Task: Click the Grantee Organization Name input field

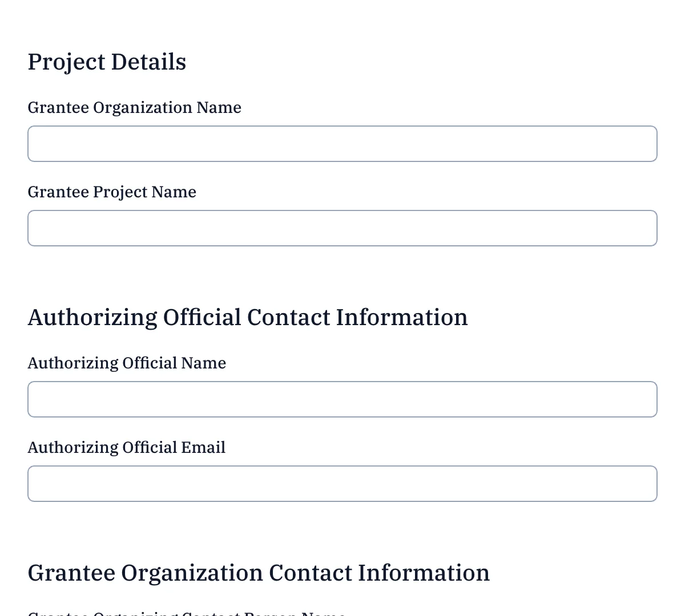Action: 342,144
